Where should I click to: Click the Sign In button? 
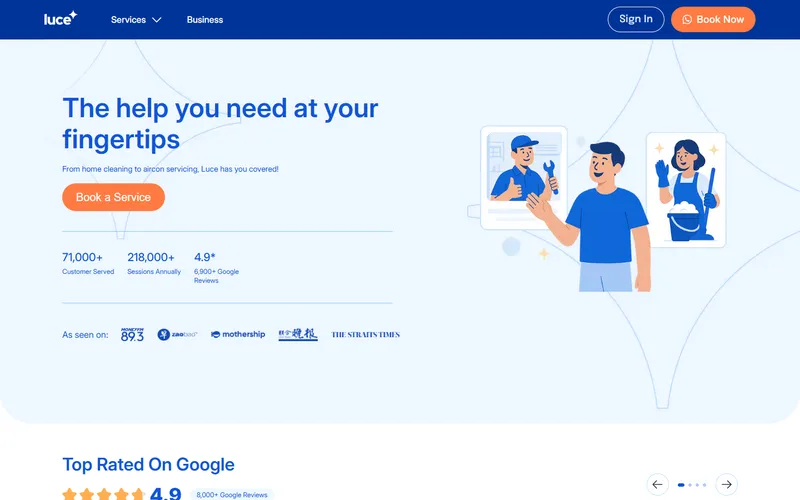click(x=636, y=19)
